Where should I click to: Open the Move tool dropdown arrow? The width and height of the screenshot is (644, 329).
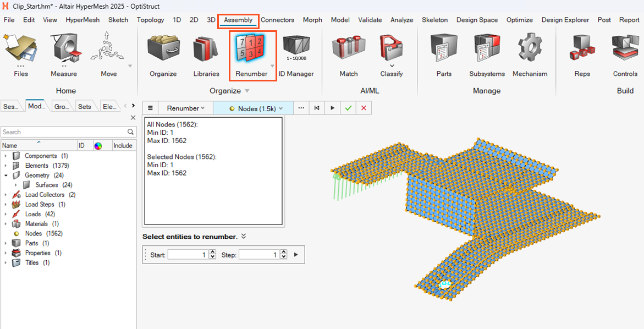pos(130,65)
